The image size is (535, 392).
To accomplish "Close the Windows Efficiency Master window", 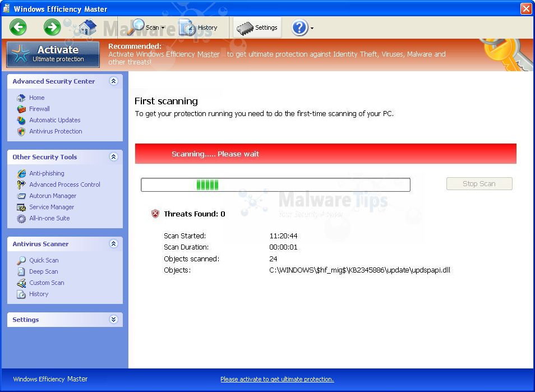I will pos(526,8).
